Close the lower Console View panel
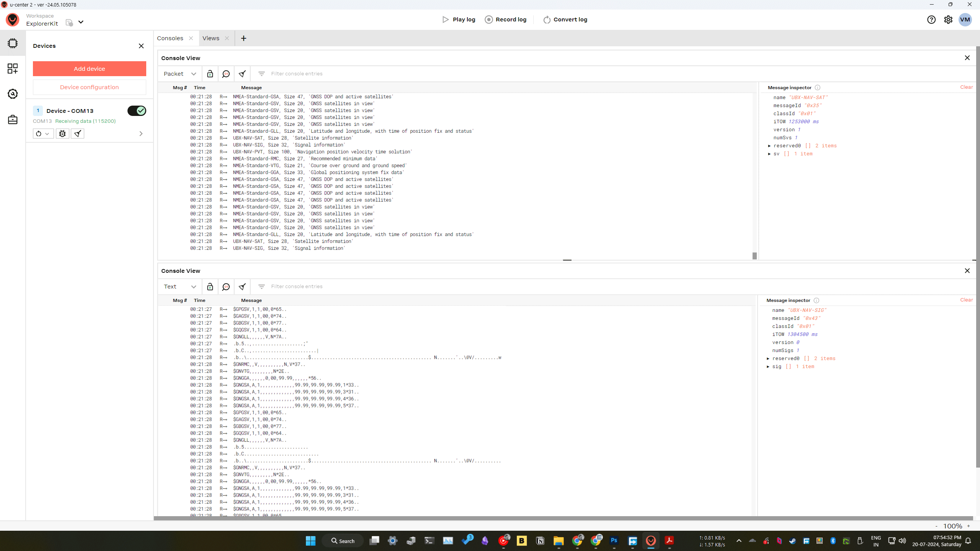 (967, 271)
